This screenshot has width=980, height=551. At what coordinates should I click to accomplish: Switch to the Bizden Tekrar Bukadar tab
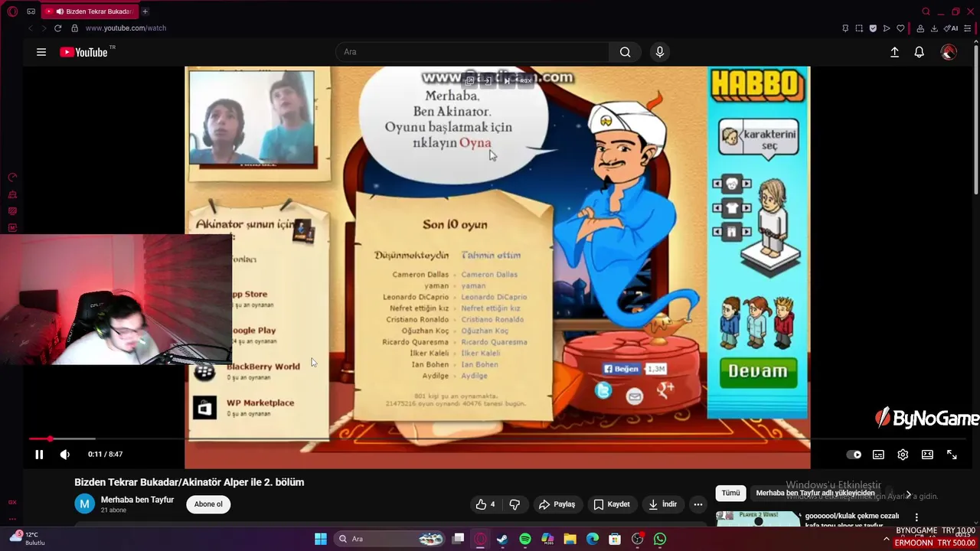point(89,11)
